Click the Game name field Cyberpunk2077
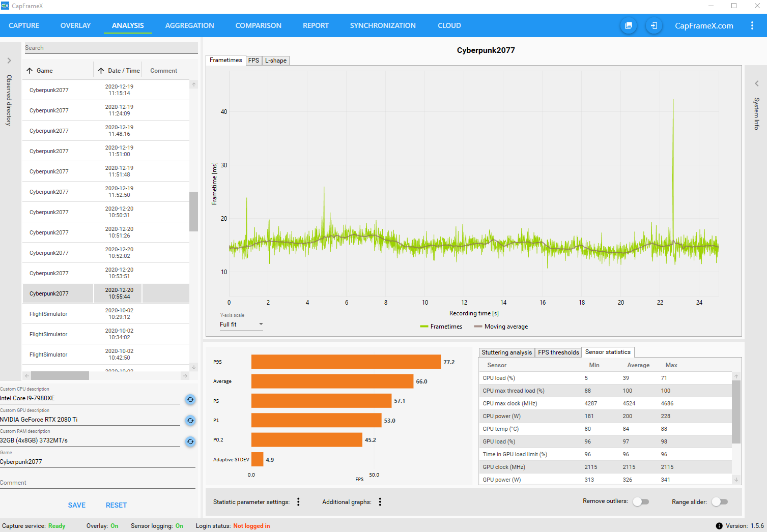Screen dimensions: 767x532 coord(98,462)
